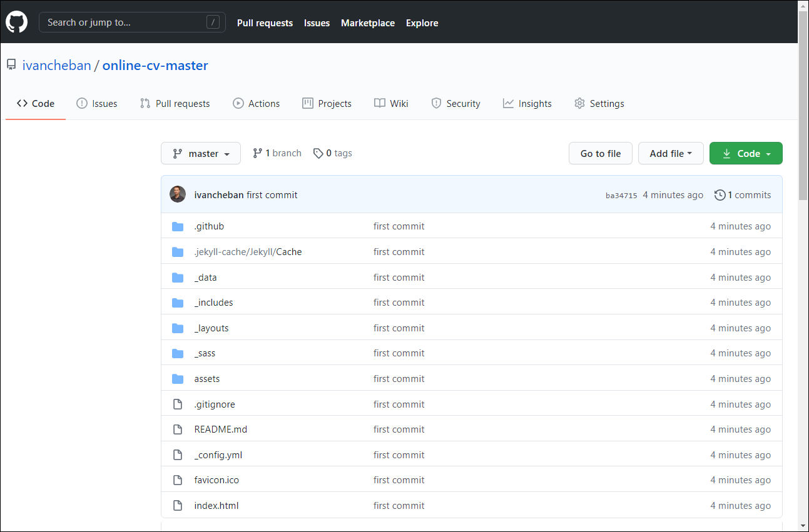Click the scrollbar up arrow
This screenshot has width=809, height=532.
click(803, 5)
